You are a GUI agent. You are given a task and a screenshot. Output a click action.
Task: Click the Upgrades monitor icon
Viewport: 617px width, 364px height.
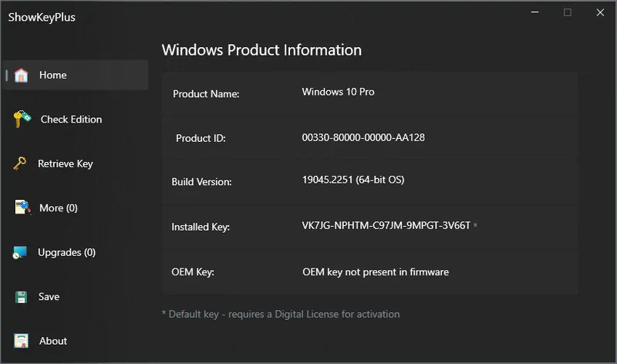tap(20, 252)
